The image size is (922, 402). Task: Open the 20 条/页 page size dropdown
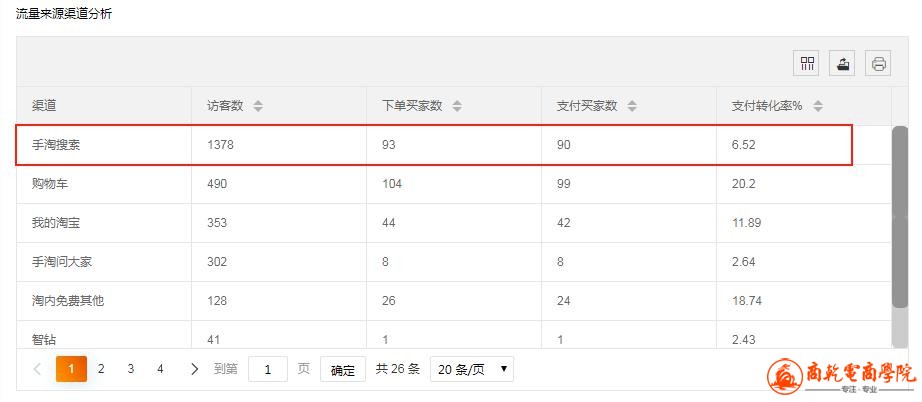472,369
